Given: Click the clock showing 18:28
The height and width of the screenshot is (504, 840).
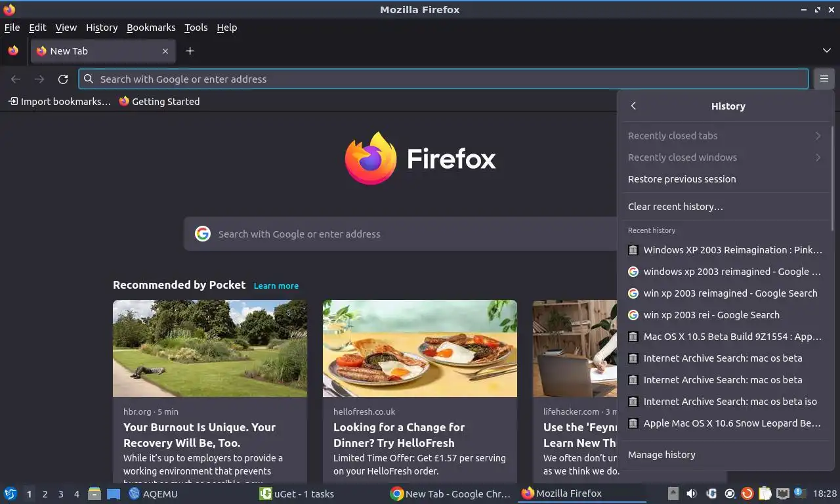Looking at the screenshot, I should coord(825,493).
